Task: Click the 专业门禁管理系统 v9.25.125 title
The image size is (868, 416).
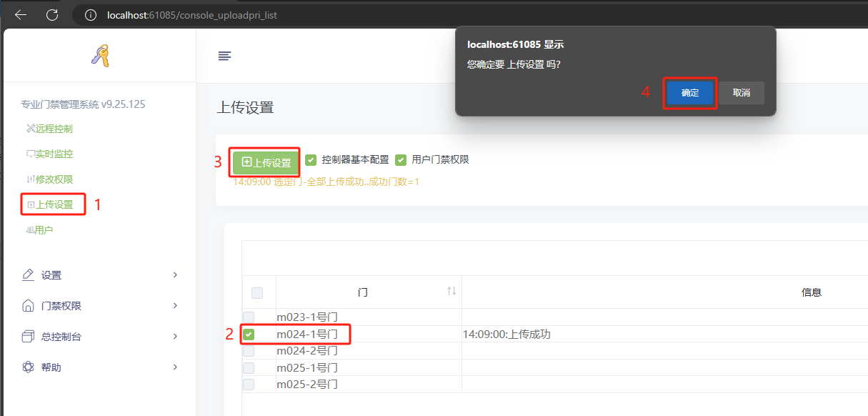Action: [x=84, y=104]
